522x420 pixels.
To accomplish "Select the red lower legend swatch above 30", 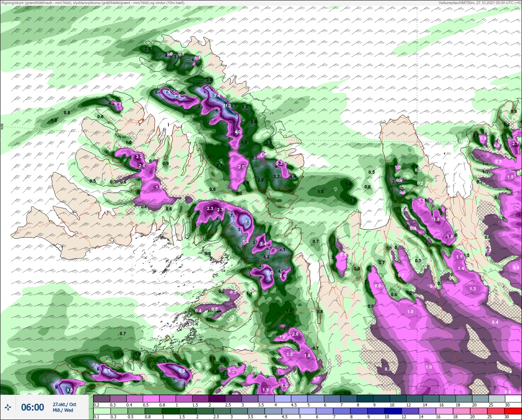I will click(x=513, y=411).
